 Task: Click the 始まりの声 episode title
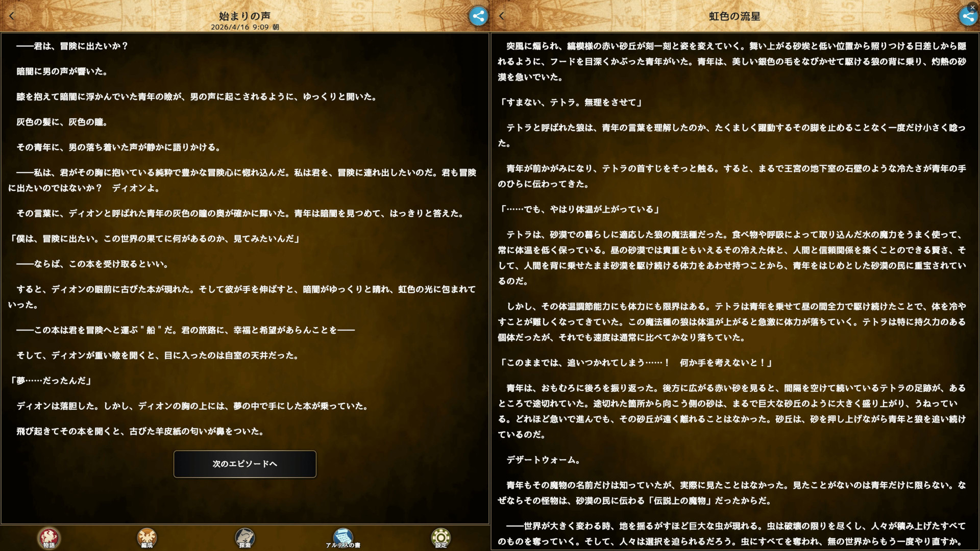pyautogui.click(x=244, y=16)
